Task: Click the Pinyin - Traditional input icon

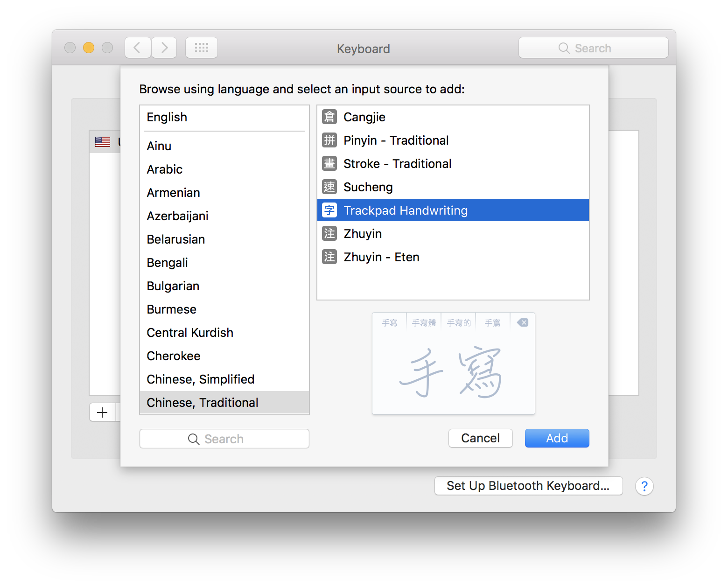Action: click(329, 140)
